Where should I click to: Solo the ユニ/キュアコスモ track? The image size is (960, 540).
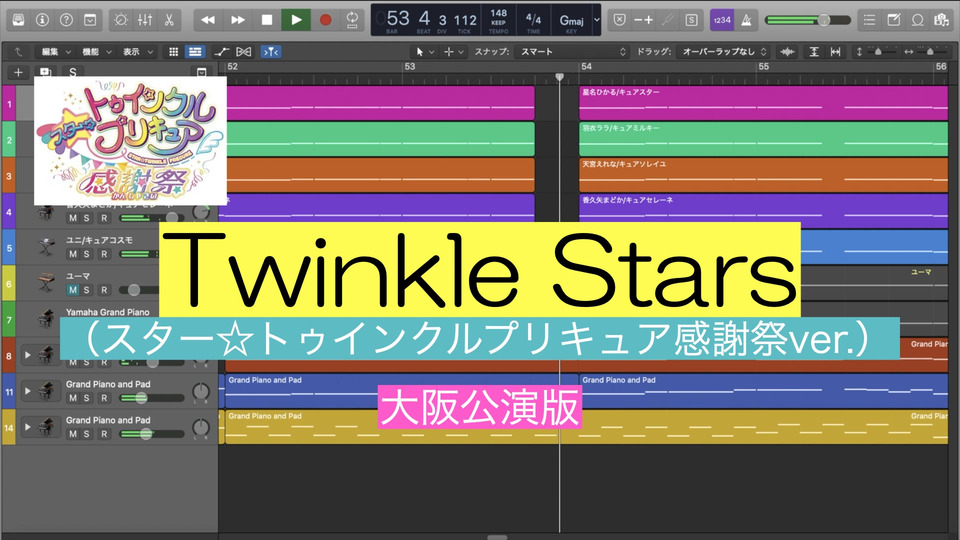coord(86,254)
